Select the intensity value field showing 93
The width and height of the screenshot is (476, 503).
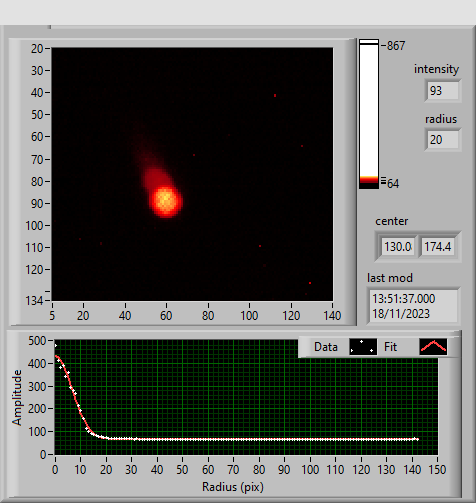(x=443, y=91)
